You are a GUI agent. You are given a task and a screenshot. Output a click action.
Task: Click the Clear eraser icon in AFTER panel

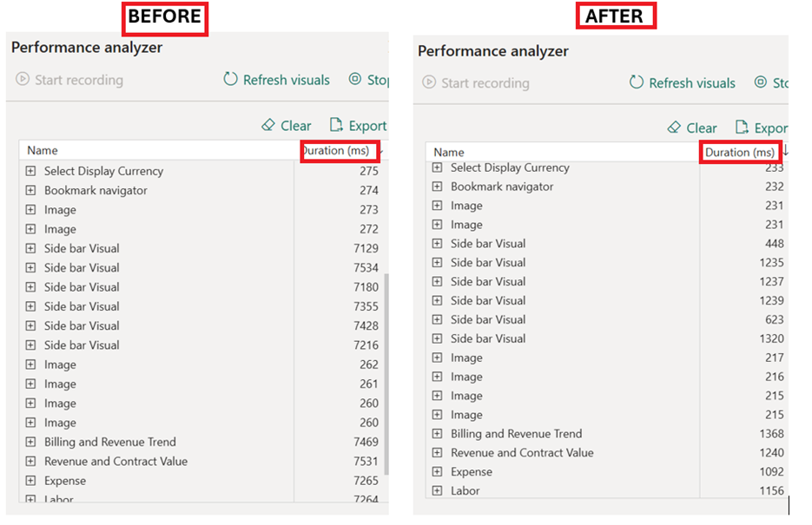(x=674, y=128)
